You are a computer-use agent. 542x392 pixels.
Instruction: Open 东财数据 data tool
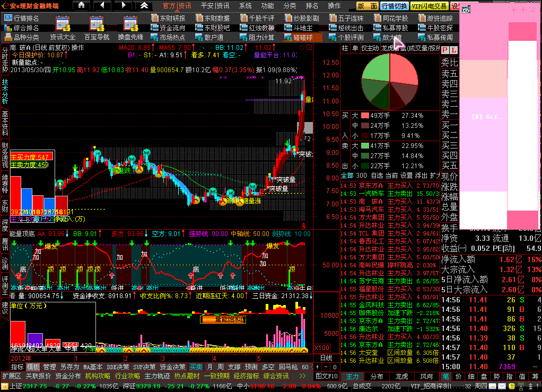[213, 18]
